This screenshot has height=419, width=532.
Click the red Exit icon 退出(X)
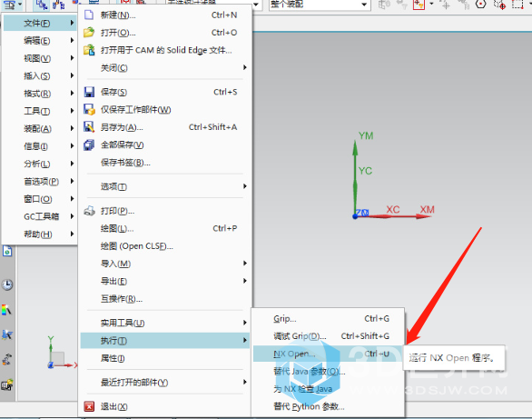pos(89,406)
